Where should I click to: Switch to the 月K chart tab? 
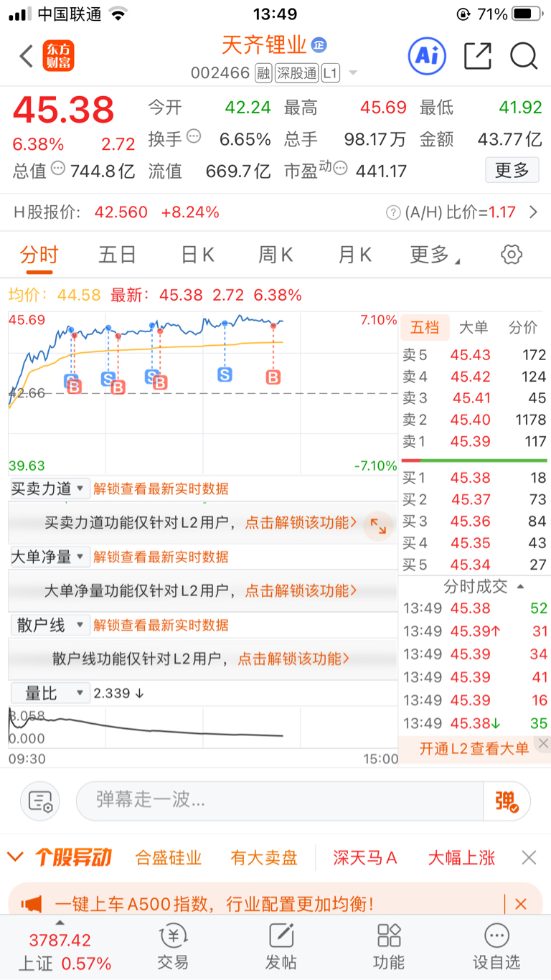[x=355, y=255]
